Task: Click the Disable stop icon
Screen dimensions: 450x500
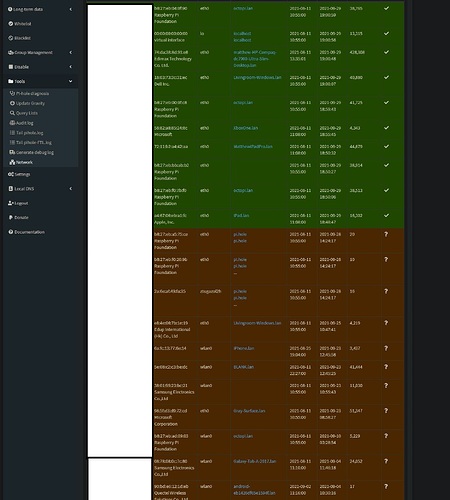Action: click(11, 67)
